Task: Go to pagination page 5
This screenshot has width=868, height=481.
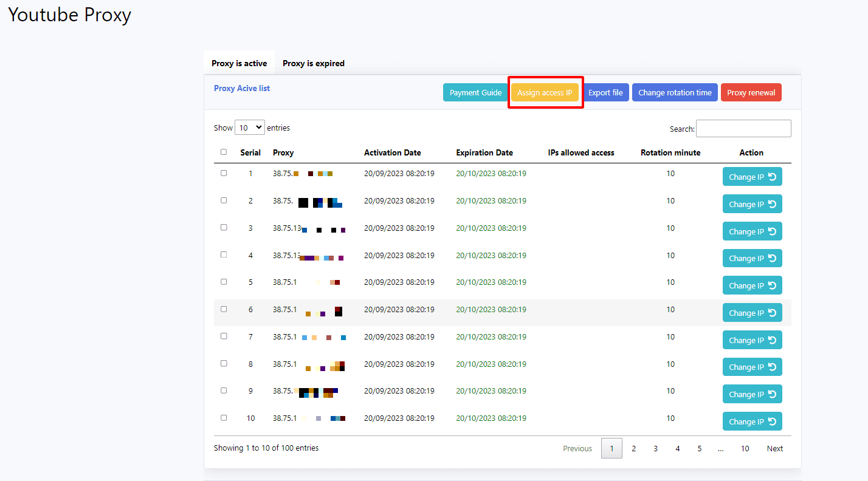Action: click(x=700, y=448)
